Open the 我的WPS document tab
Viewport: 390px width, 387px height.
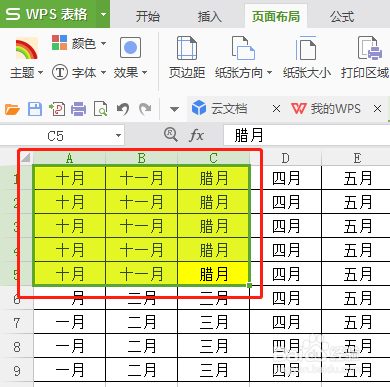[336, 108]
